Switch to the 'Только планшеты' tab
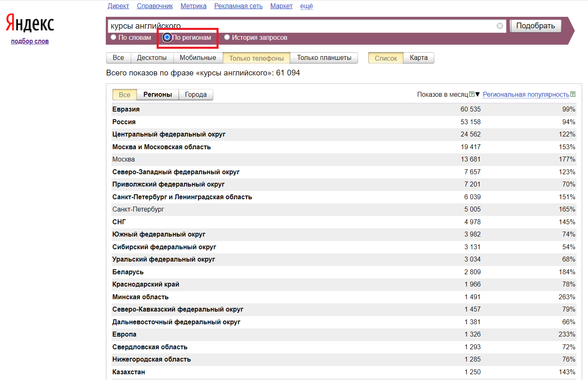 coord(324,57)
